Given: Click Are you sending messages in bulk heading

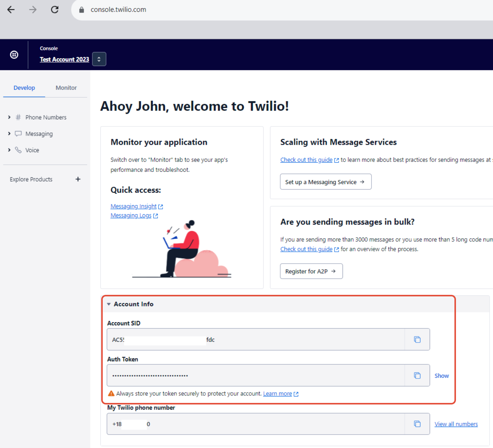Looking at the screenshot, I should click(x=348, y=222).
